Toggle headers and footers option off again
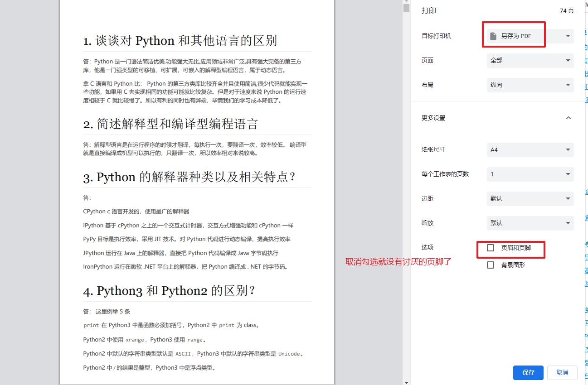Screen dimensions: 588x385 pos(490,247)
